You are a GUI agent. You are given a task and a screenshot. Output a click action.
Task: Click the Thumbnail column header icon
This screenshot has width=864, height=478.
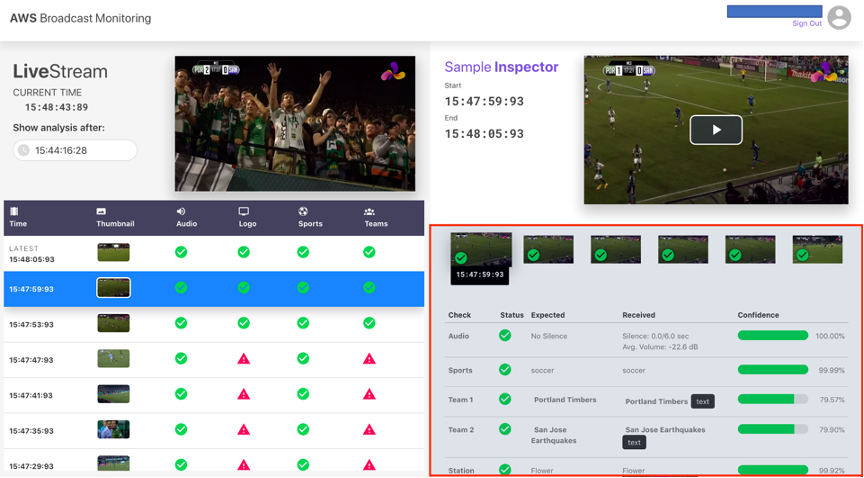pos(101,211)
